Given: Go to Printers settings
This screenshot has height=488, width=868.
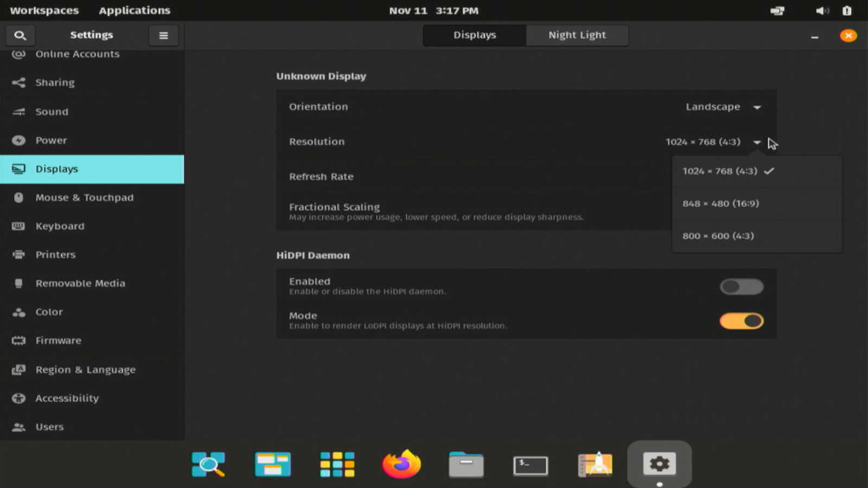Looking at the screenshot, I should pyautogui.click(x=92, y=254).
